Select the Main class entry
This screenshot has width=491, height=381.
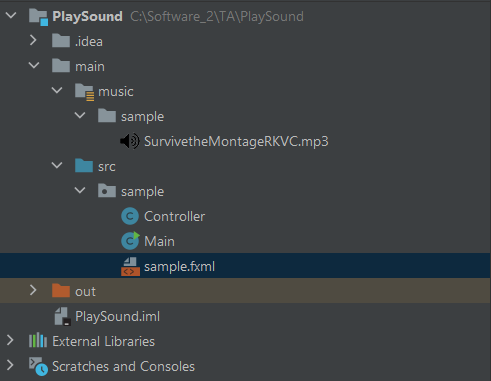pyautogui.click(x=159, y=241)
